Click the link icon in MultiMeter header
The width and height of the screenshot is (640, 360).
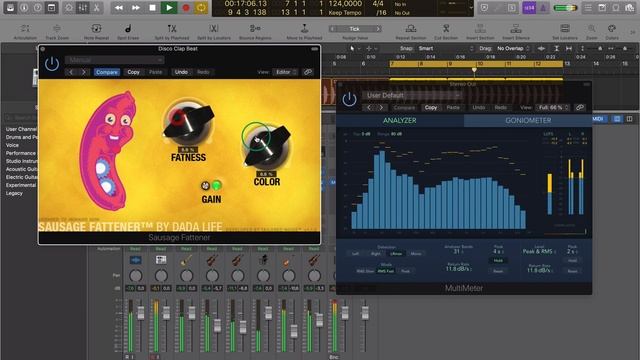pyautogui.click(x=580, y=107)
